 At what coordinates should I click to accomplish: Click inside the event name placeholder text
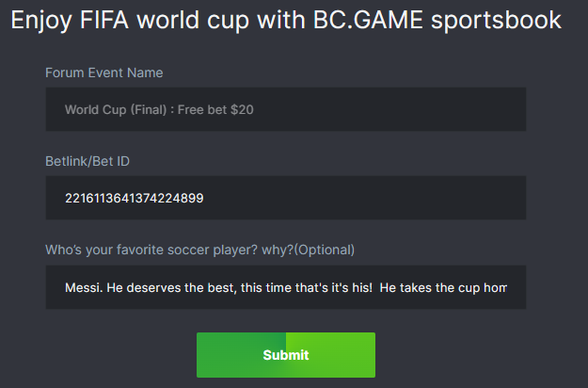159,109
